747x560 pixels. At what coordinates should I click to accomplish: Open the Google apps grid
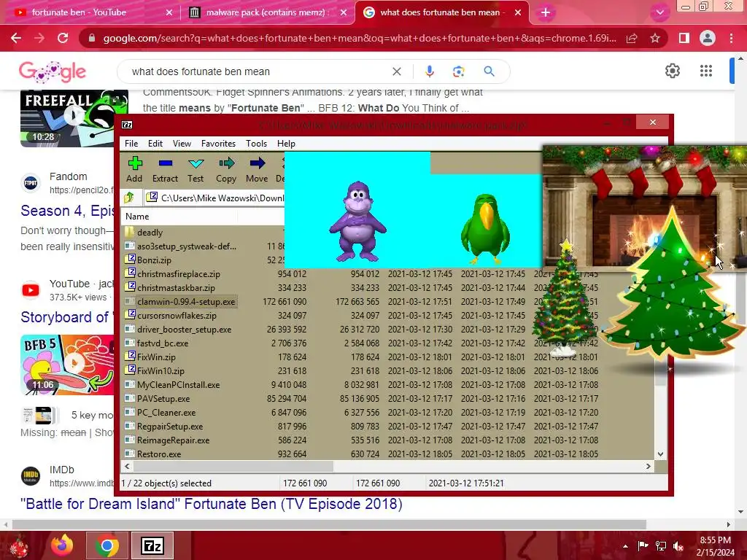point(706,71)
